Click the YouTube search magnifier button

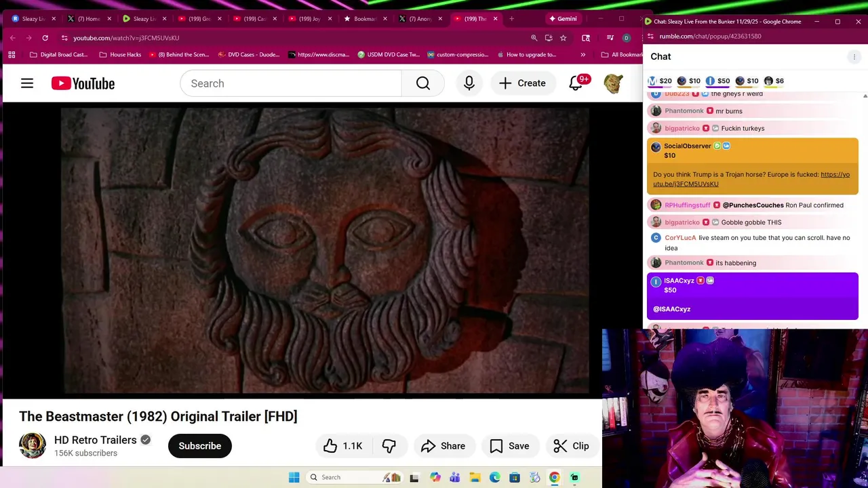[422, 83]
